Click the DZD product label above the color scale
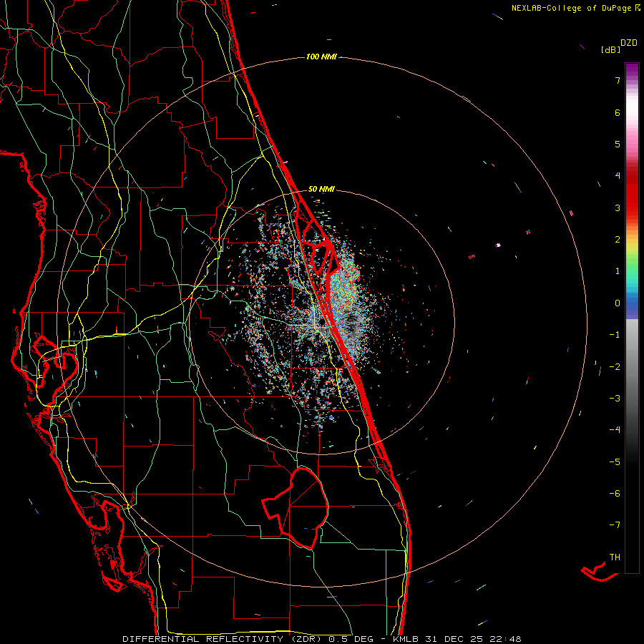Viewport: 644px width, 644px height. pos(629,43)
